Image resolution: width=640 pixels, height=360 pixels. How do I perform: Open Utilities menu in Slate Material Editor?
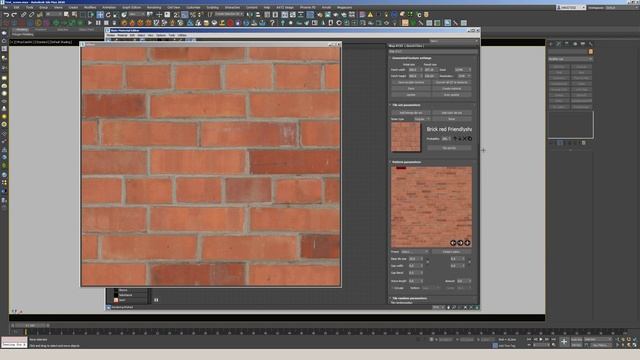pos(182,36)
